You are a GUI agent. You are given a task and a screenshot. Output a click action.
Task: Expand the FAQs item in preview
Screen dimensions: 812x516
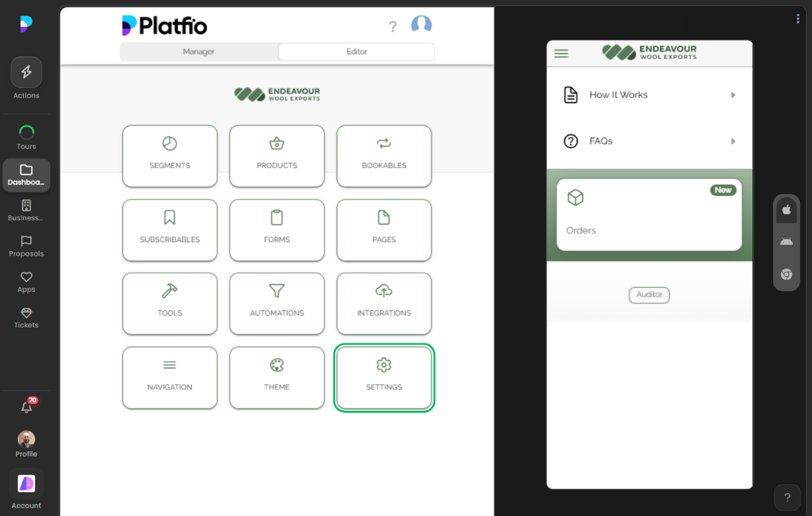(649, 141)
